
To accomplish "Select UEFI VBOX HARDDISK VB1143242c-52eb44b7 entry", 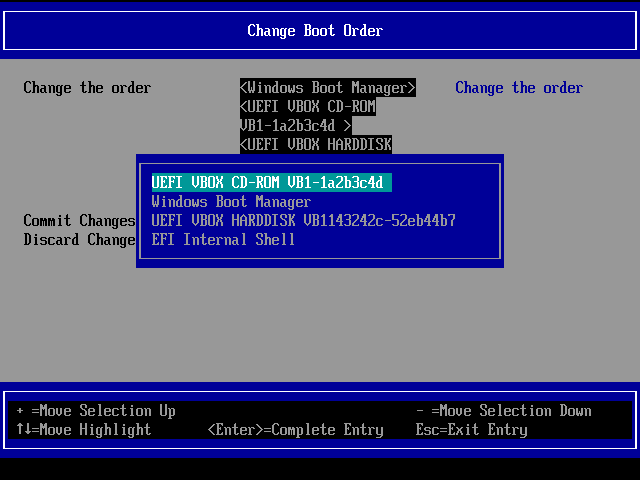I will (x=303, y=220).
